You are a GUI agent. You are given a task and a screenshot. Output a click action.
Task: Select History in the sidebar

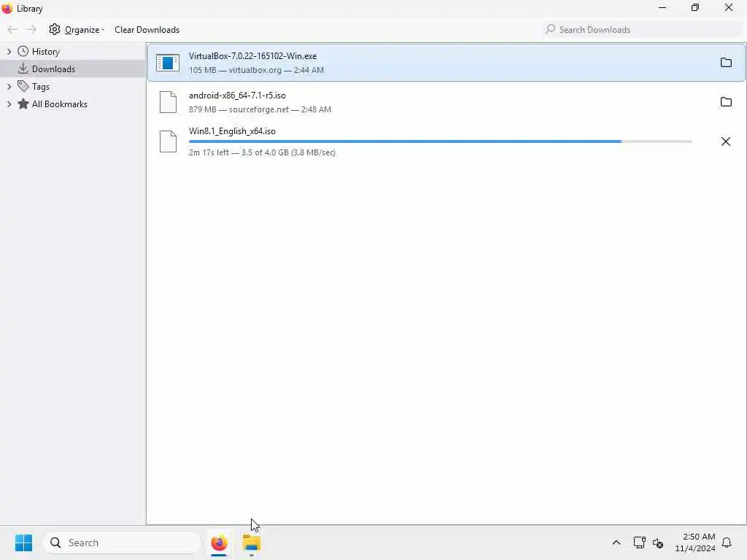(46, 52)
